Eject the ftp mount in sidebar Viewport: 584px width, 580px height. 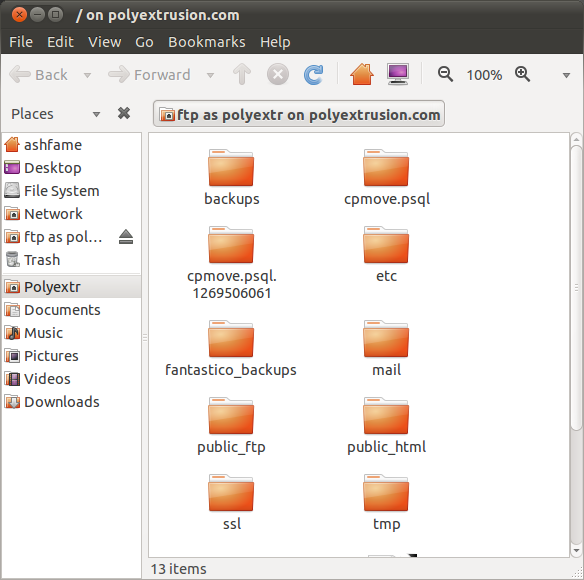tap(126, 237)
